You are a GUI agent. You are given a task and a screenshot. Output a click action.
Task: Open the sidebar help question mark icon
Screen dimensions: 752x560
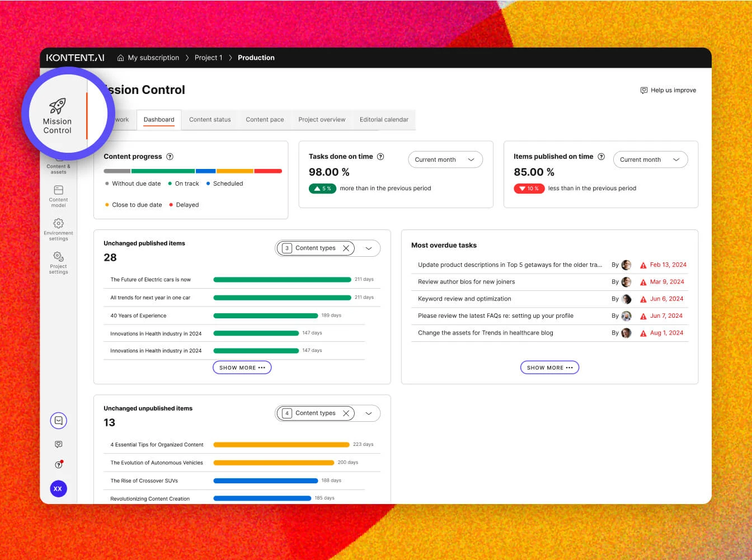pos(58,465)
